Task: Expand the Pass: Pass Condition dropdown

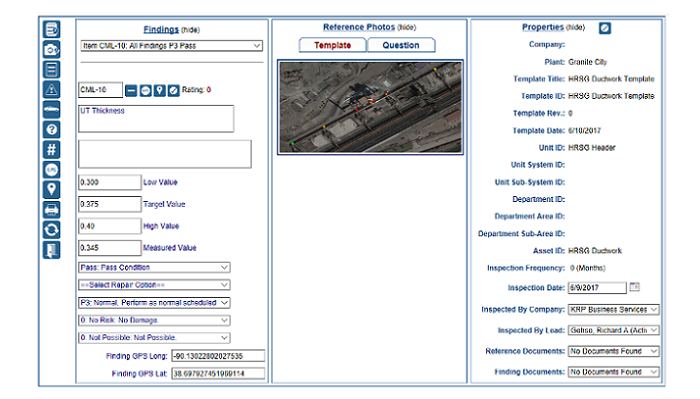Action: point(154,267)
